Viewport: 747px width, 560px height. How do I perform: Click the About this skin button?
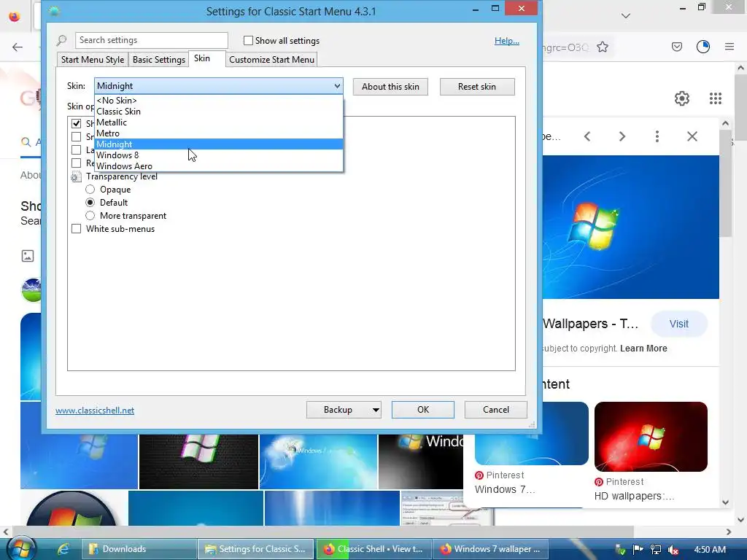390,87
